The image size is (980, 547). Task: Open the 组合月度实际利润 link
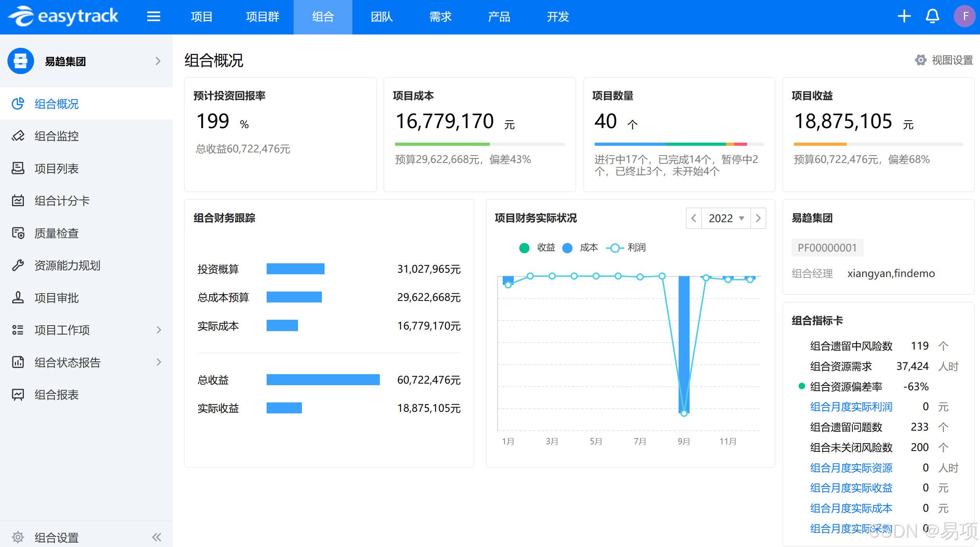(x=851, y=407)
